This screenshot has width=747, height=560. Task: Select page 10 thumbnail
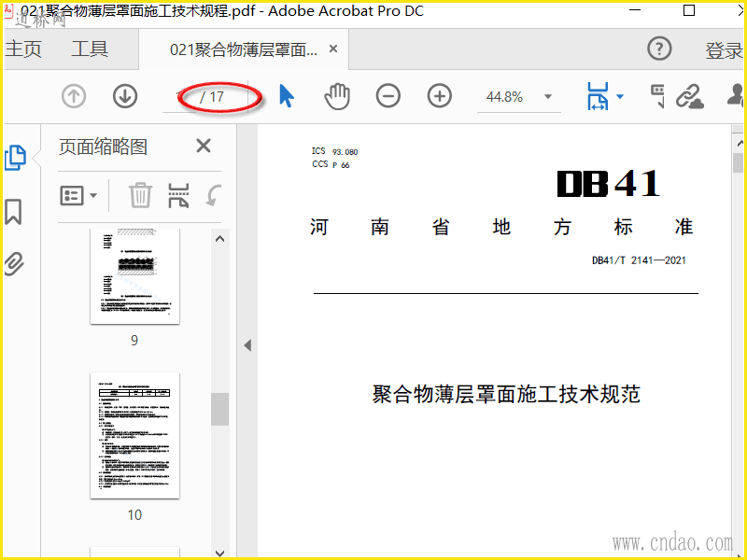134,436
